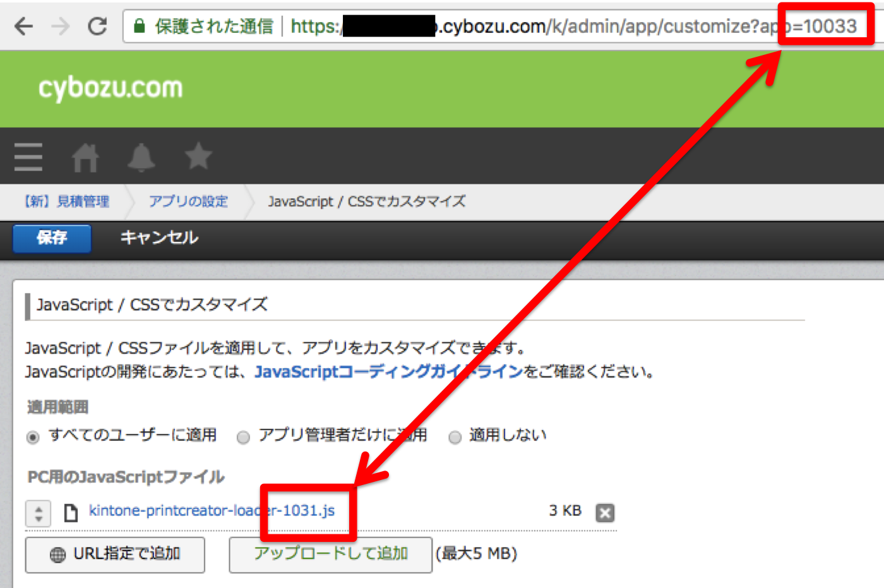Click the 3 KB file size text
The image size is (884, 588).
565,510
